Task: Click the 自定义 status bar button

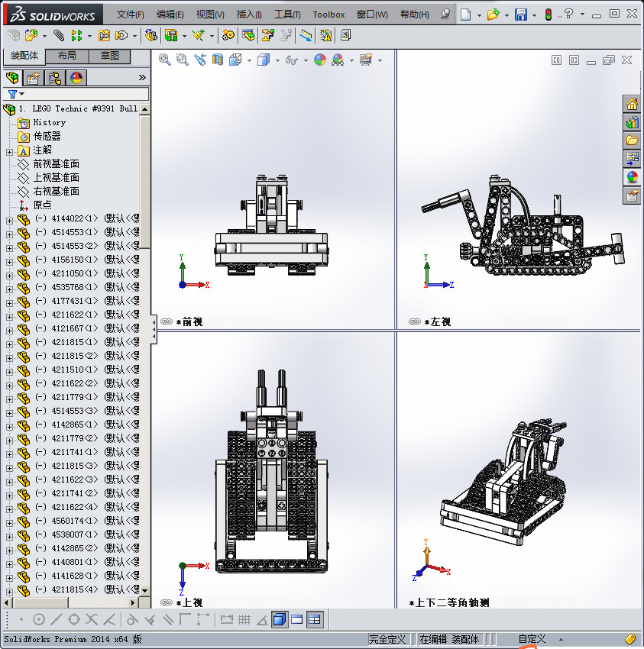Action: 532,639
